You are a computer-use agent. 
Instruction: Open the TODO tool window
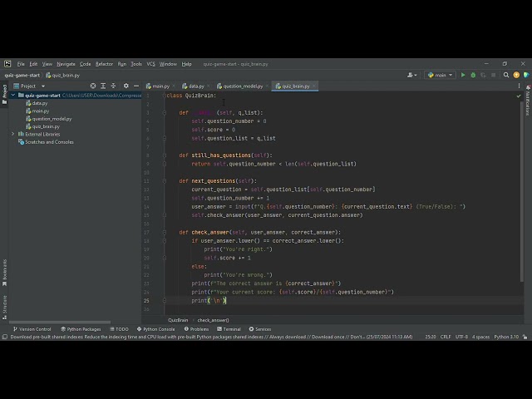(x=120, y=329)
